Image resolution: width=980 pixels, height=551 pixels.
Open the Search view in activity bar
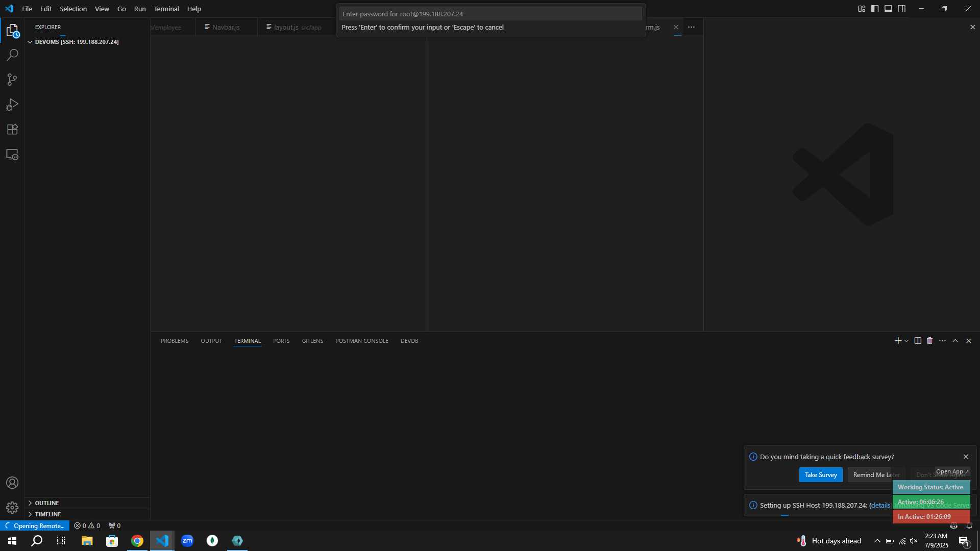click(12, 55)
